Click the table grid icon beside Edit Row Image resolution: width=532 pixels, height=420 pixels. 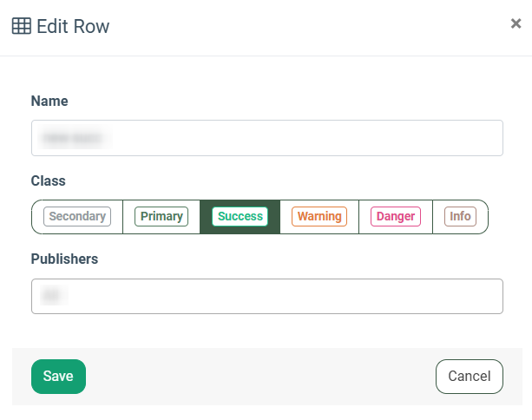click(x=22, y=26)
